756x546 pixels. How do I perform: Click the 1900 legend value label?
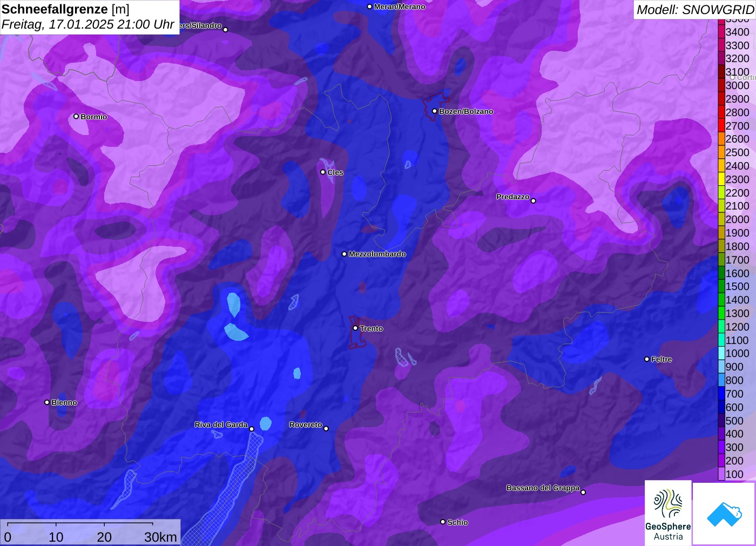[x=738, y=233]
